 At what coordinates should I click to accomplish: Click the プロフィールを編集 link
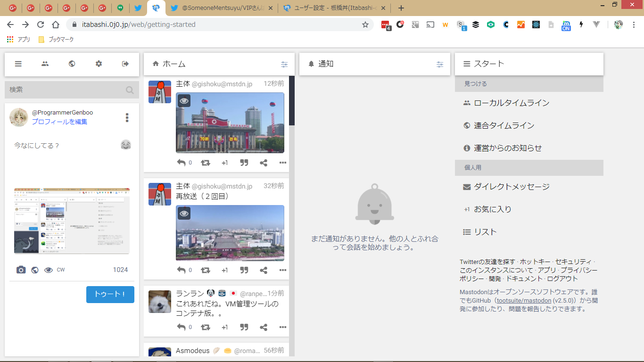[x=59, y=122]
